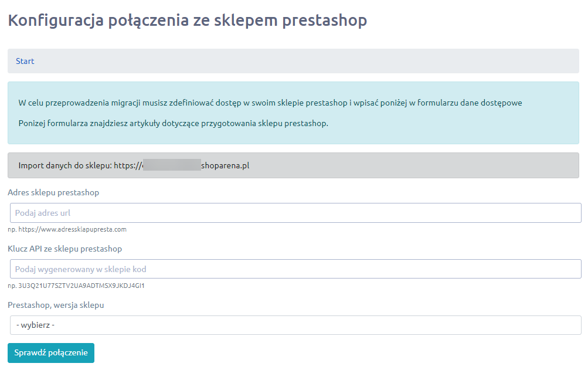Focus the 'Podaj adres url' input field
The height and width of the screenshot is (370, 588).
click(x=295, y=213)
